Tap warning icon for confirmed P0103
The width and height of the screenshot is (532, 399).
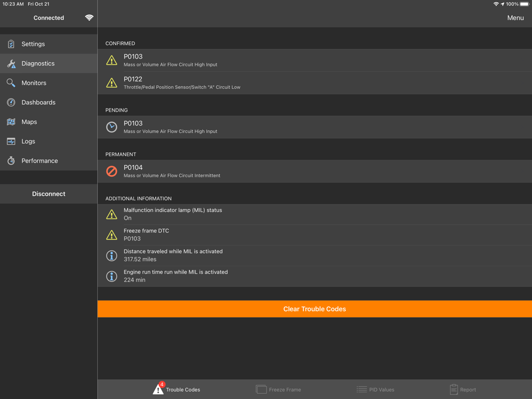[112, 61]
